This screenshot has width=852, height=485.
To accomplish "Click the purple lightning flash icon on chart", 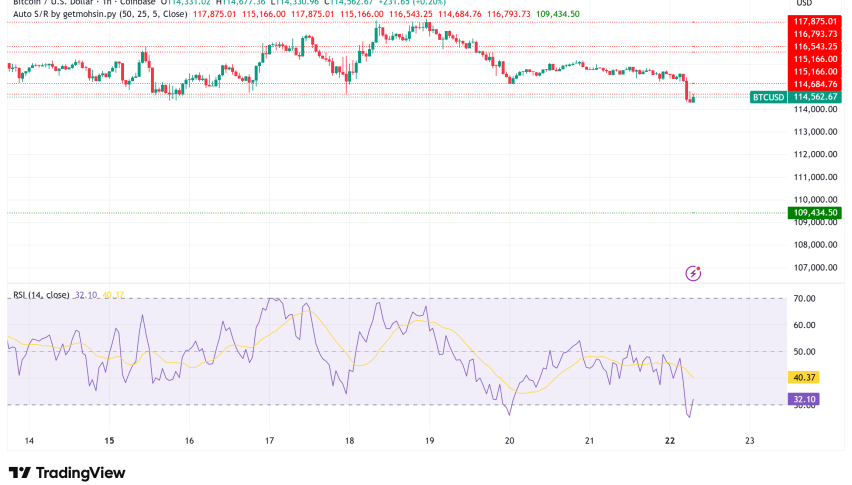I will pyautogui.click(x=693, y=273).
